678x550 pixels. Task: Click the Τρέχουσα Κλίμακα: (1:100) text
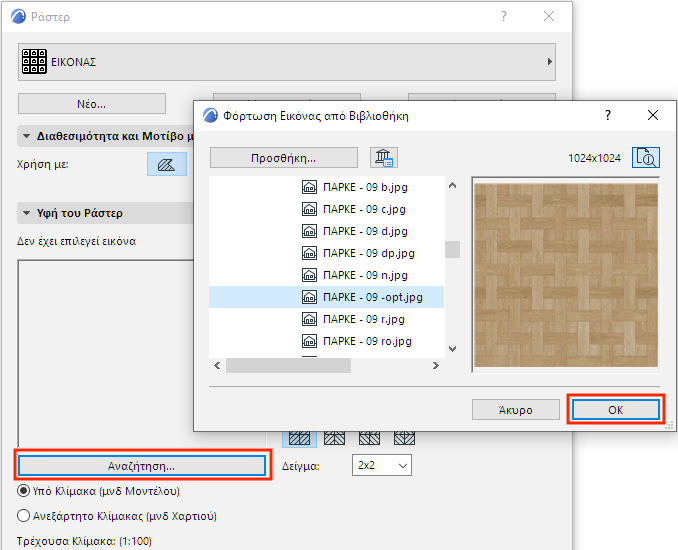(x=84, y=541)
